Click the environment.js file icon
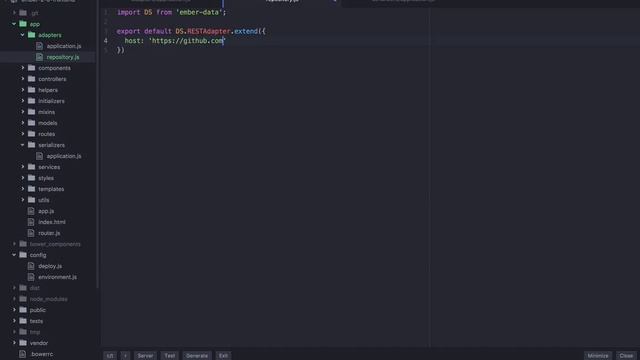This screenshot has width=640, height=360. tap(31, 277)
